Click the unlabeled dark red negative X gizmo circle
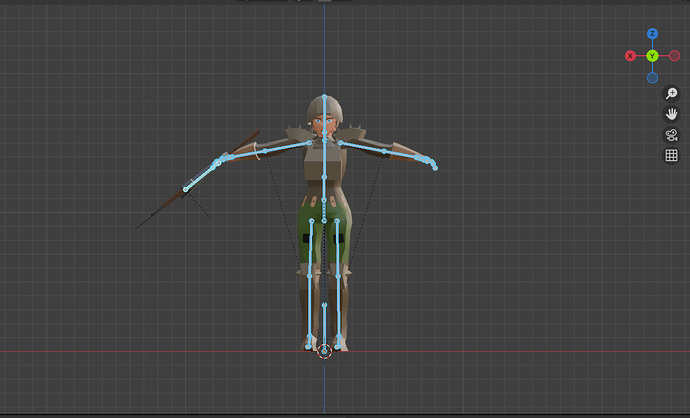 click(x=674, y=56)
